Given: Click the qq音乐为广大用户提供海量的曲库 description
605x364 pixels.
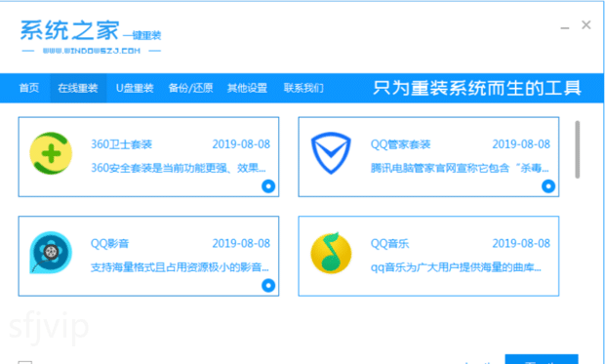Looking at the screenshot, I should 456,267.
